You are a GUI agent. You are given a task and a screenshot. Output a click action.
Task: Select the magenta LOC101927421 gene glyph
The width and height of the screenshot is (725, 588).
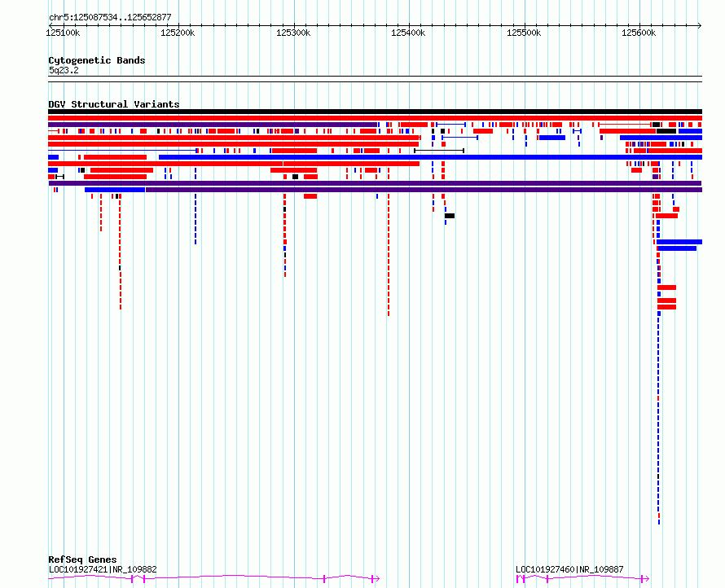pyautogui.click(x=213, y=578)
